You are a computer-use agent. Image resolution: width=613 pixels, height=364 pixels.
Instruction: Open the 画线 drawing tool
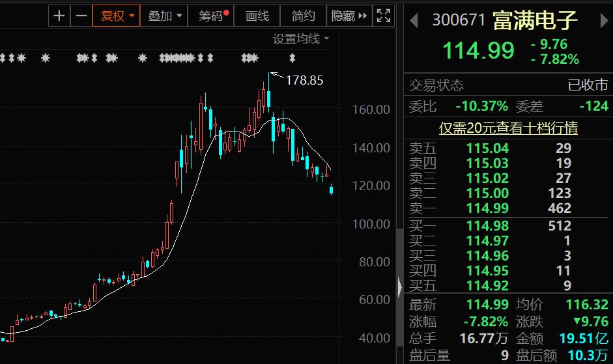click(x=257, y=16)
